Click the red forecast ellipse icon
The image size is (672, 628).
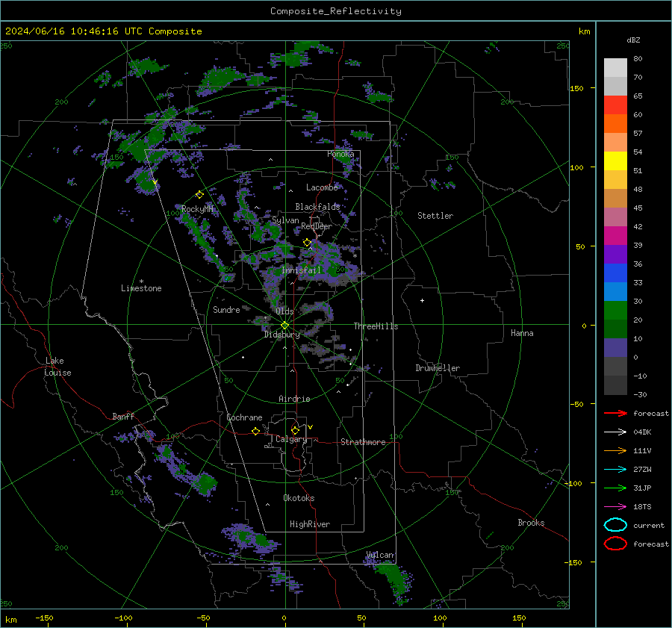coord(615,544)
